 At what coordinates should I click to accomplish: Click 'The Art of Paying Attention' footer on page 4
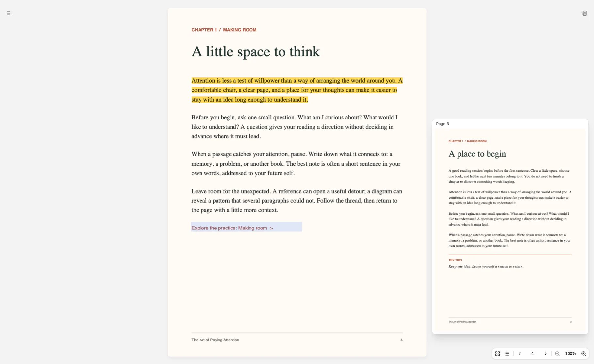[x=215, y=340]
